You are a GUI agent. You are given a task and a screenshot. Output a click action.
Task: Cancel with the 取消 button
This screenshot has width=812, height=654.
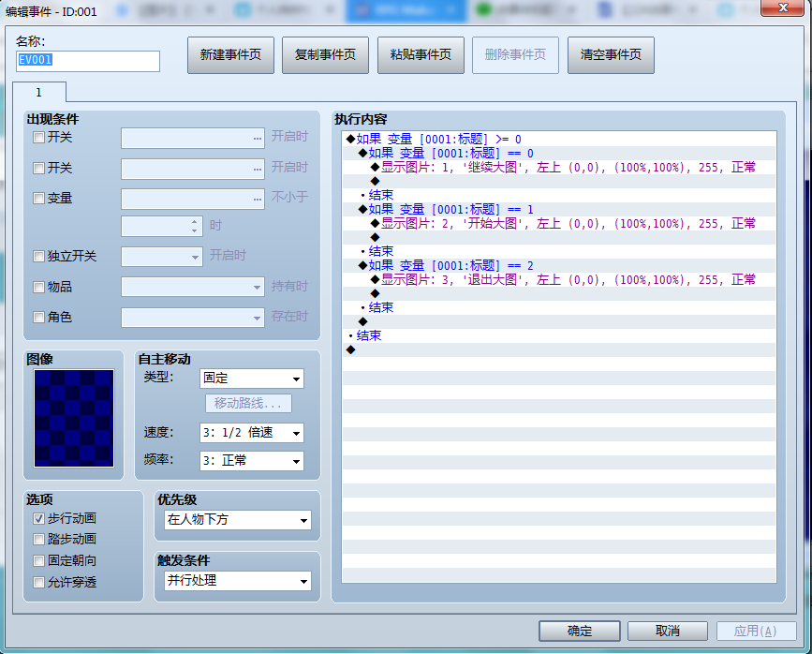coord(668,631)
